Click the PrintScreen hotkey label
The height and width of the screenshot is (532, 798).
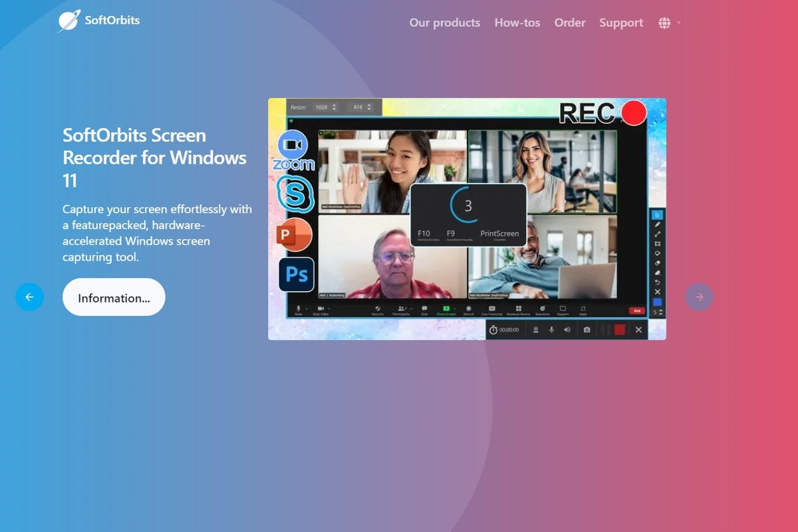tap(499, 233)
